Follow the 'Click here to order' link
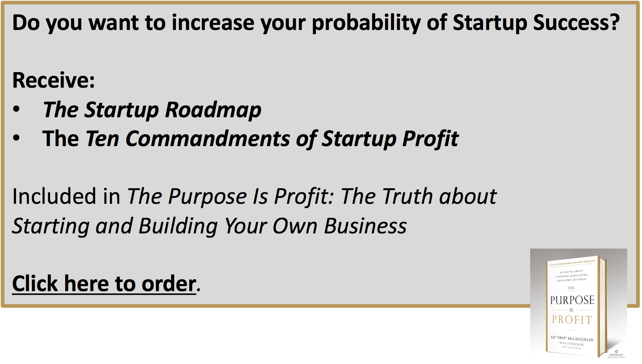Screen dimensions: 642x364 coord(104,284)
